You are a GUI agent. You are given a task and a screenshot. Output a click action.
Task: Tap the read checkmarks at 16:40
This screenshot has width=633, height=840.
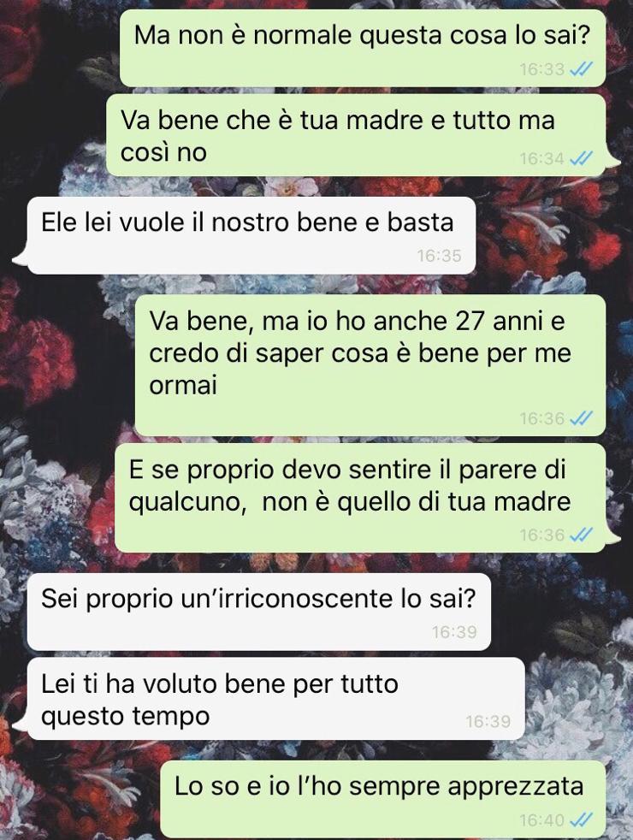coord(582,819)
